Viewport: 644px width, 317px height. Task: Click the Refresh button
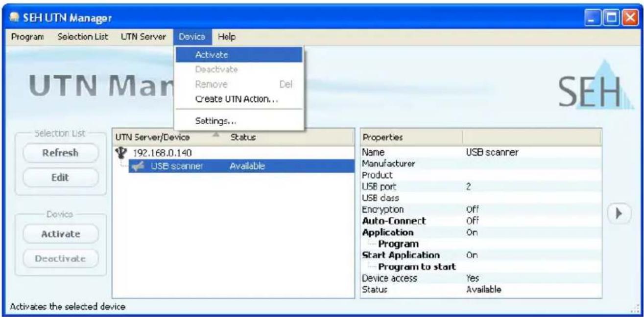(x=60, y=153)
